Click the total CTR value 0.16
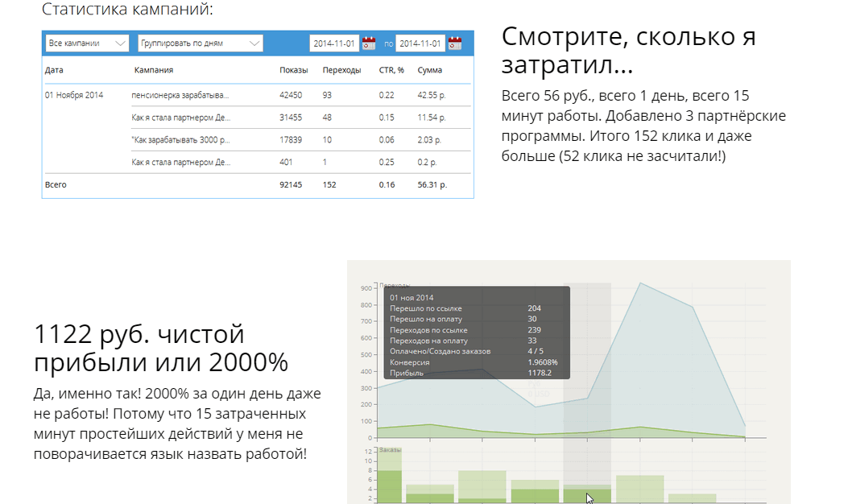This screenshot has height=504, width=852. click(x=387, y=184)
